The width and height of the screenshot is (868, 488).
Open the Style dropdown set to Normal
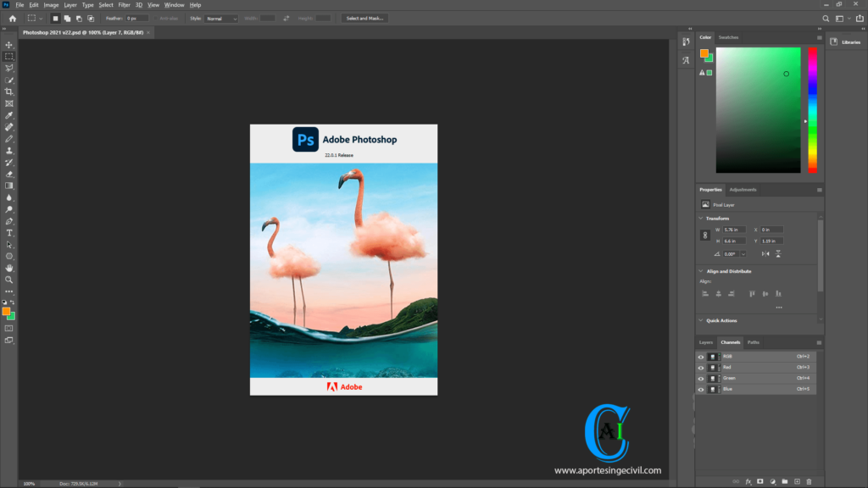point(221,18)
